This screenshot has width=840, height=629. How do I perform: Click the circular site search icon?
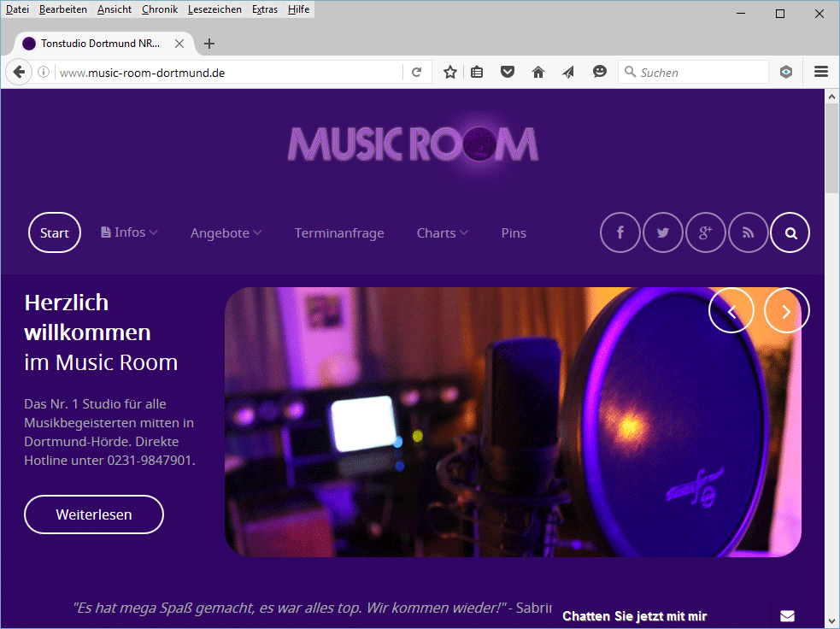tap(790, 232)
